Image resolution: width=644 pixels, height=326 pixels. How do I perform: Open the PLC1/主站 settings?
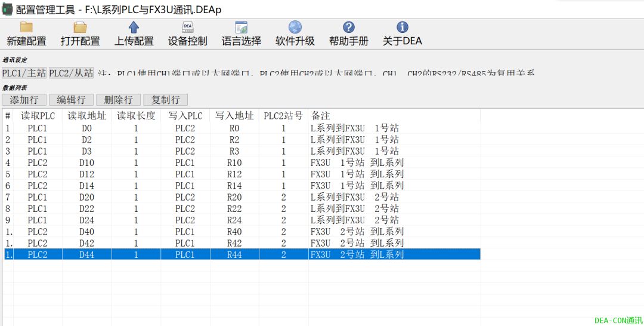24,73
